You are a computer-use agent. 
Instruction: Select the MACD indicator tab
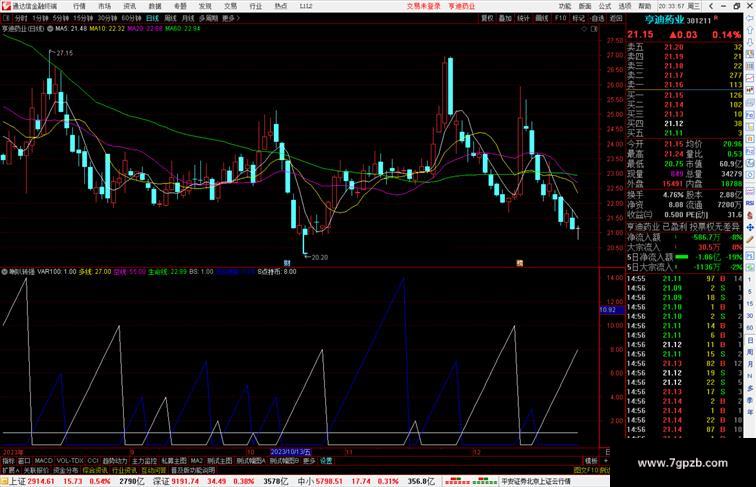[43, 461]
